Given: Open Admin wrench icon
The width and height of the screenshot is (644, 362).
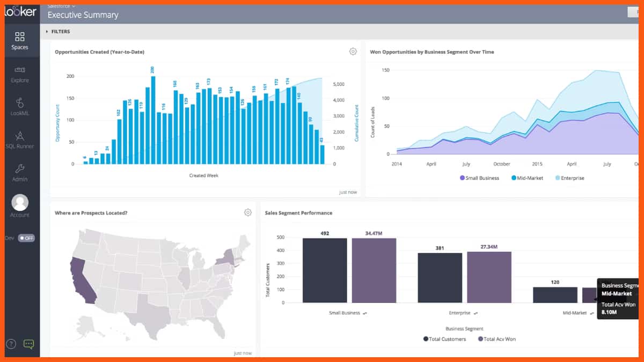Looking at the screenshot, I should 20,169.
